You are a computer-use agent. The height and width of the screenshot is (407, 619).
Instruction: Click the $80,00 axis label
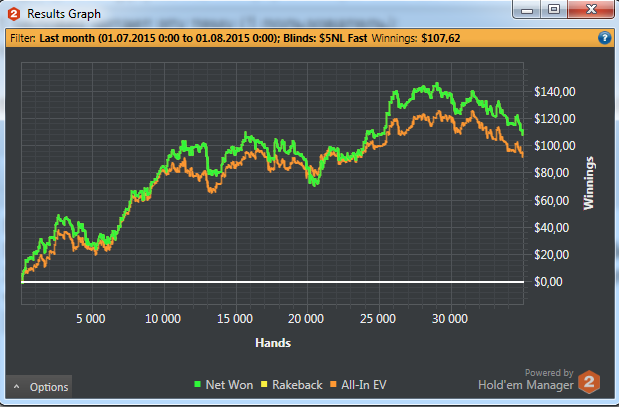click(x=551, y=173)
